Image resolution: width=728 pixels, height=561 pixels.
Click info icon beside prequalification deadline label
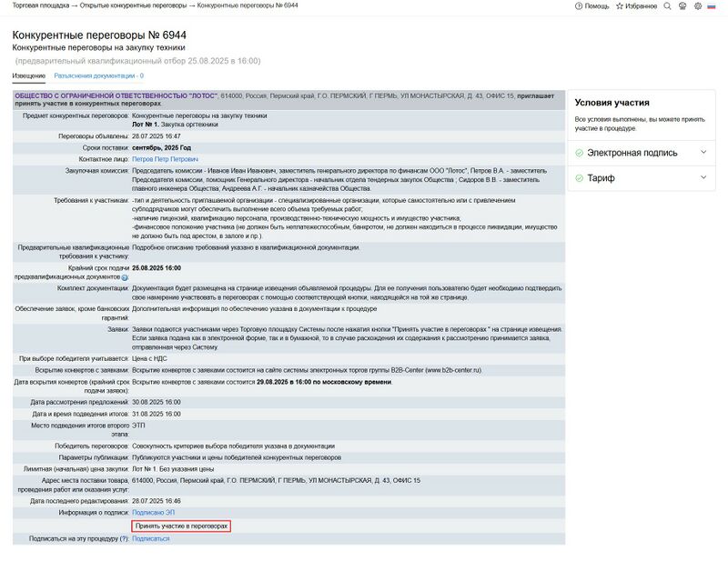[125, 276]
